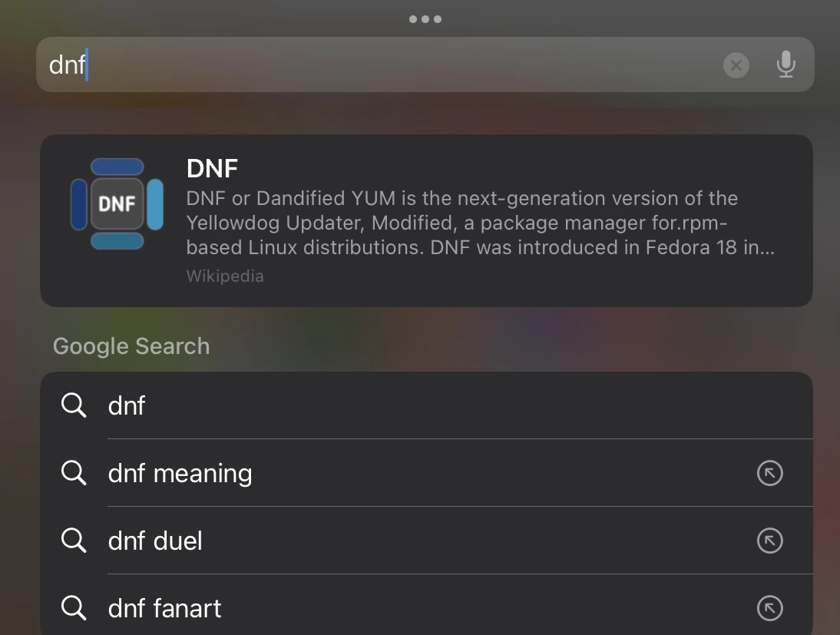The height and width of the screenshot is (635, 840).
Task: Fill the search with dnf meaning via its arrow
Action: [x=769, y=474]
